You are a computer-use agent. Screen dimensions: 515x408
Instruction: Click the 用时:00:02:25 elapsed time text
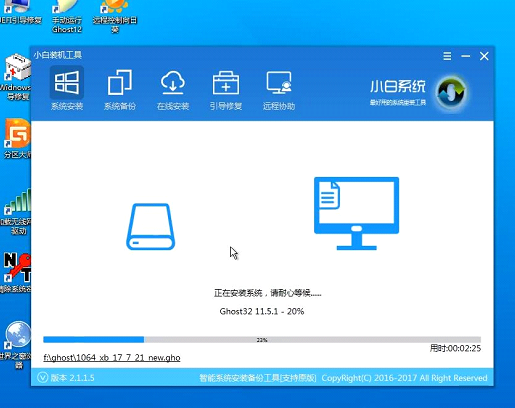click(455, 349)
